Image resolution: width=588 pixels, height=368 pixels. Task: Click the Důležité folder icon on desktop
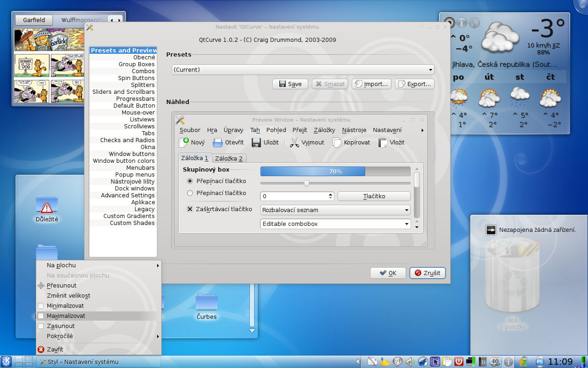pyautogui.click(x=47, y=206)
